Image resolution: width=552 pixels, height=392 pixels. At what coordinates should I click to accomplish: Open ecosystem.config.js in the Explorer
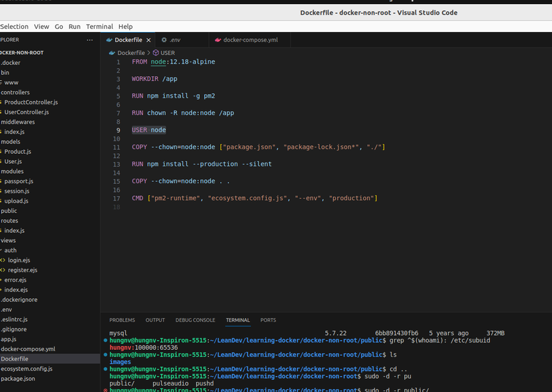click(x=26, y=369)
